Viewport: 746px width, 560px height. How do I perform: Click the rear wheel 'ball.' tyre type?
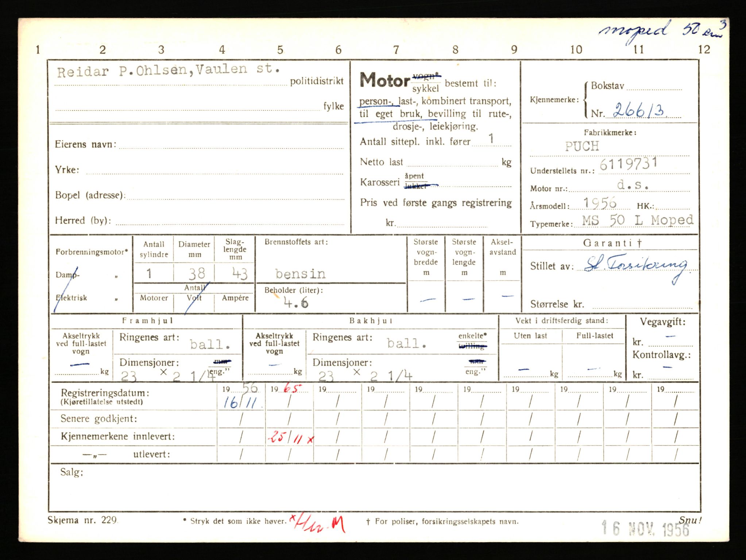pos(406,343)
